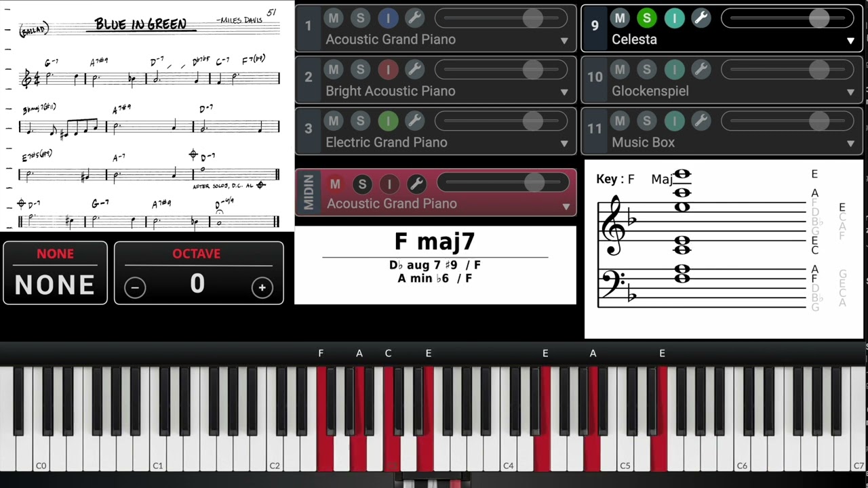868x488 pixels.
Task: Mute track 3 Electric Grand Piano
Action: coord(333,121)
